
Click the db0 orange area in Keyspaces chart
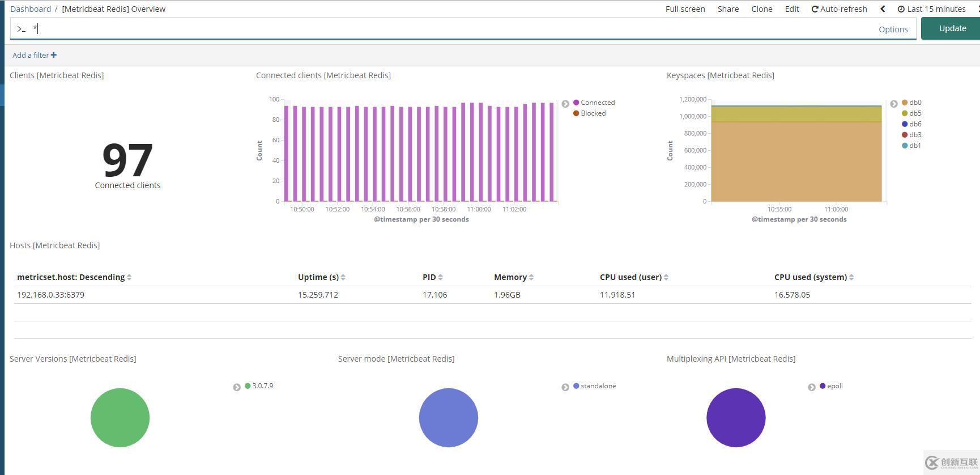(796, 162)
